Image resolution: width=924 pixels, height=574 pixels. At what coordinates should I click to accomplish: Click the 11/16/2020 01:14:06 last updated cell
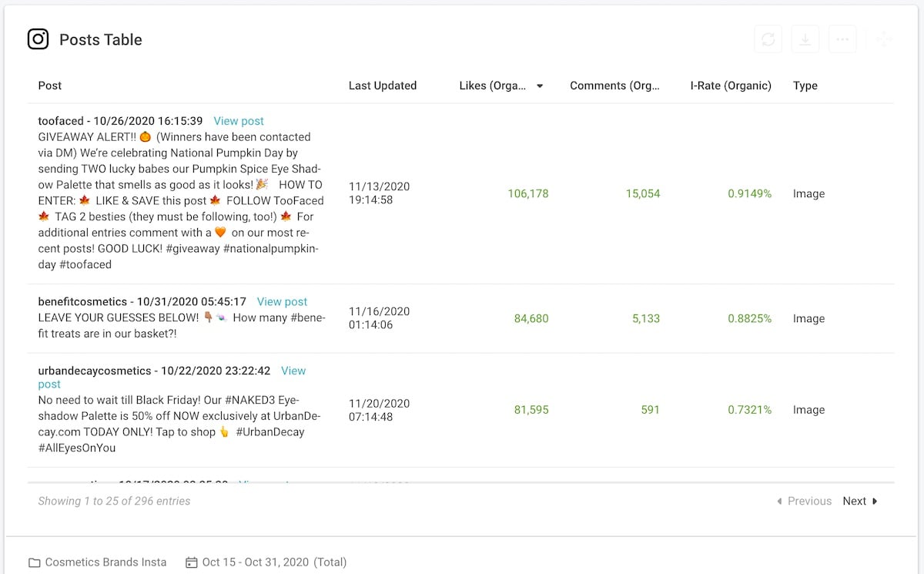380,318
